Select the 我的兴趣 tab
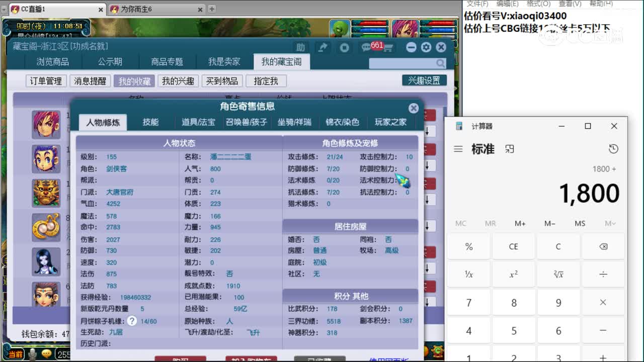The height and width of the screenshot is (362, 644). pos(179,81)
